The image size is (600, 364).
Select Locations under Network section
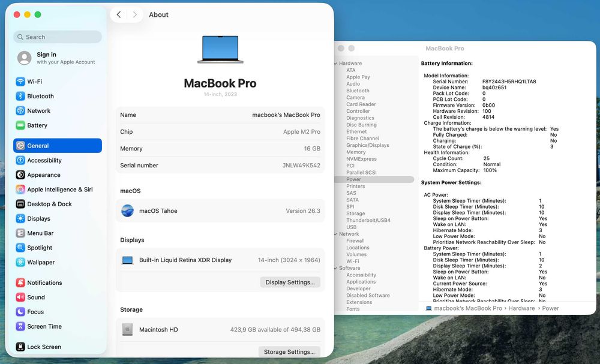click(358, 248)
